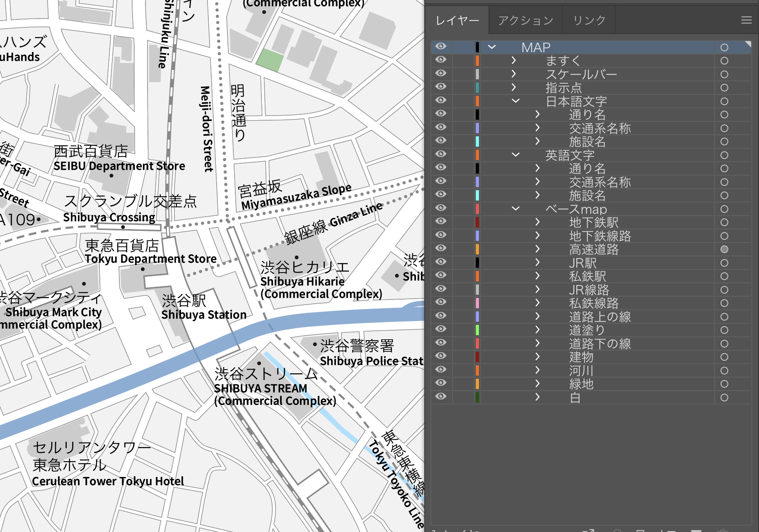Screen dimensions: 759x532
Task: Click target circle of 私鉄駅 layer
Action: tap(724, 276)
